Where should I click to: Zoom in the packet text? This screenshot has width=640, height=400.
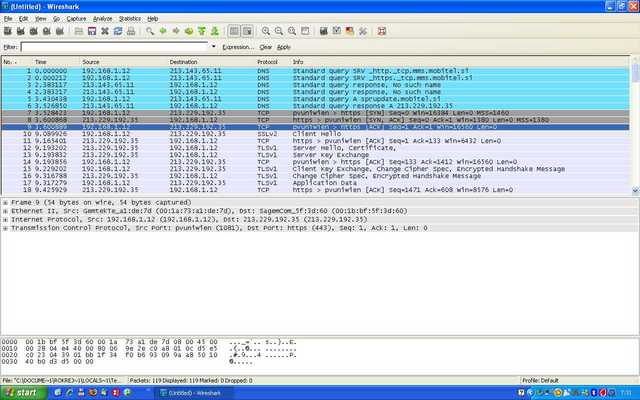266,31
